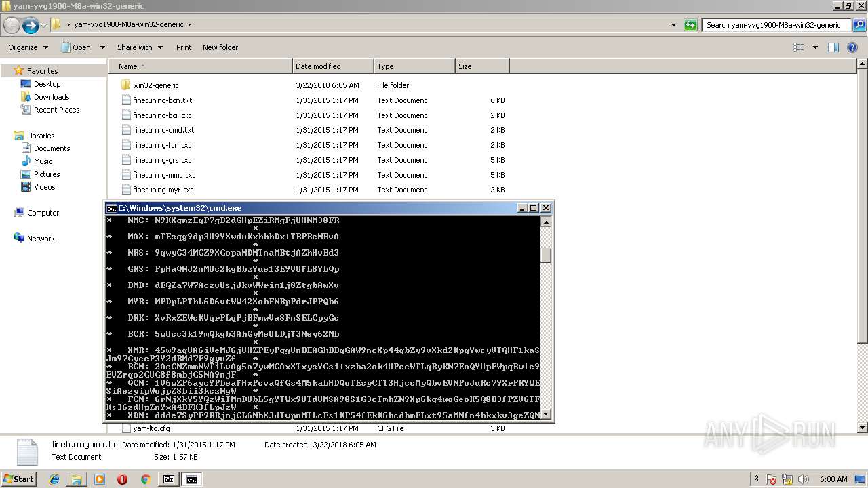
Task: Launch Windows Media Player from taskbar
Action: [100, 479]
